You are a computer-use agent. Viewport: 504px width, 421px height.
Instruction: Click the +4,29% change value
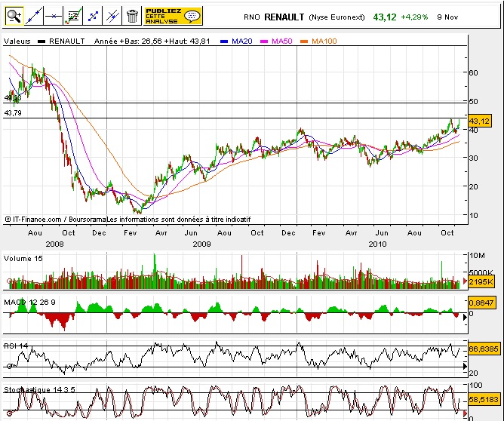click(x=414, y=17)
